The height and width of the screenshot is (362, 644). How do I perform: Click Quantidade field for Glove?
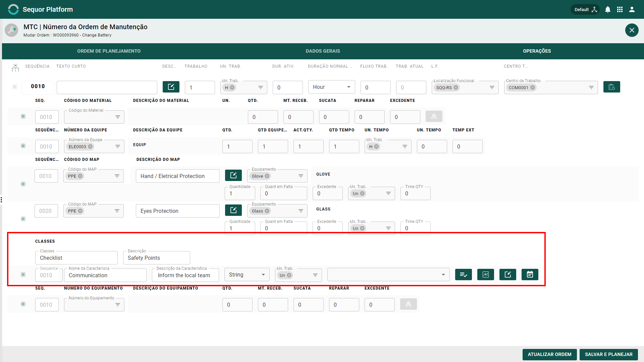pos(240,193)
